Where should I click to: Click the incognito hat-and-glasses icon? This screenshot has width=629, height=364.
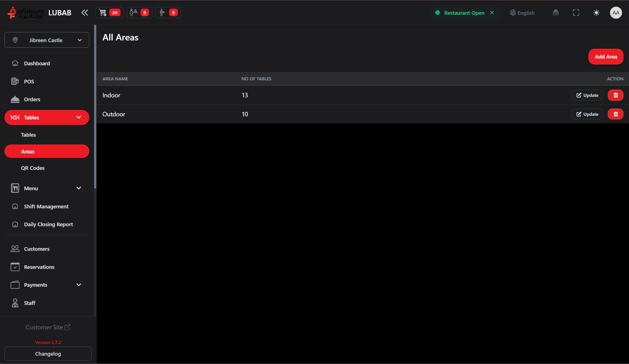click(556, 13)
